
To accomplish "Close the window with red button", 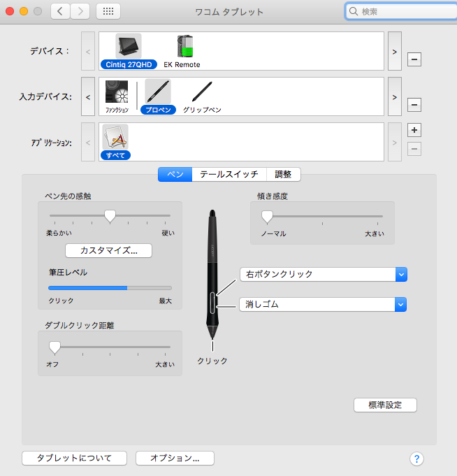I will pos(10,12).
